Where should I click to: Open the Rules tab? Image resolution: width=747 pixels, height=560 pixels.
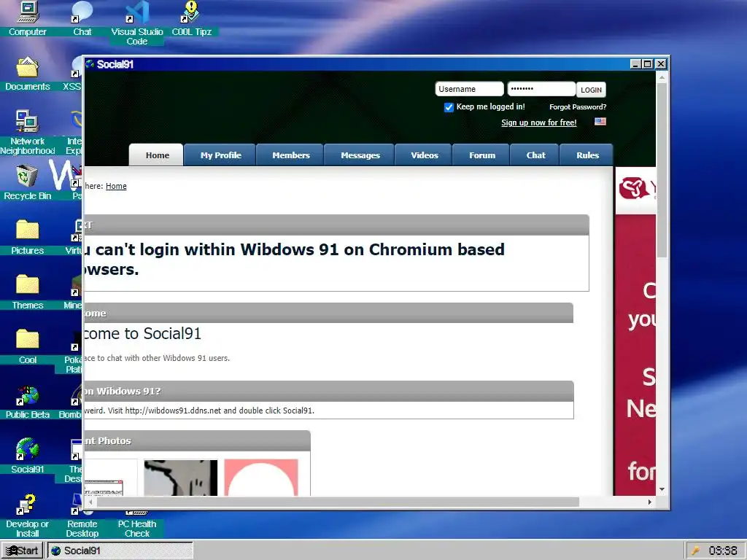tap(587, 155)
